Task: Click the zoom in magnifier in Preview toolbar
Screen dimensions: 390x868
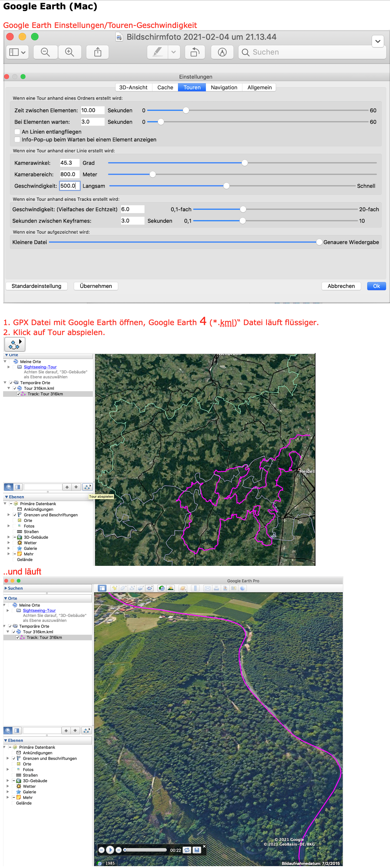Action: coord(70,52)
